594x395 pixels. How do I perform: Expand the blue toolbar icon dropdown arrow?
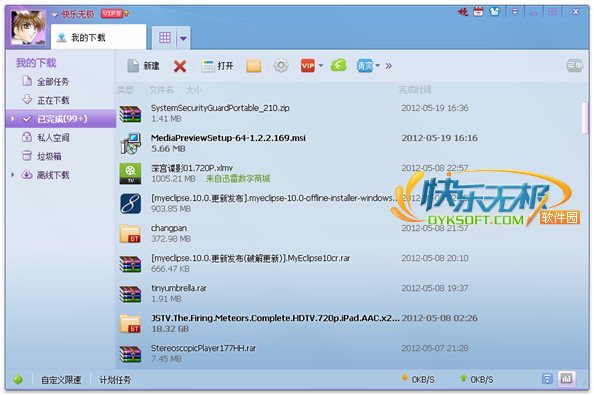tap(377, 66)
